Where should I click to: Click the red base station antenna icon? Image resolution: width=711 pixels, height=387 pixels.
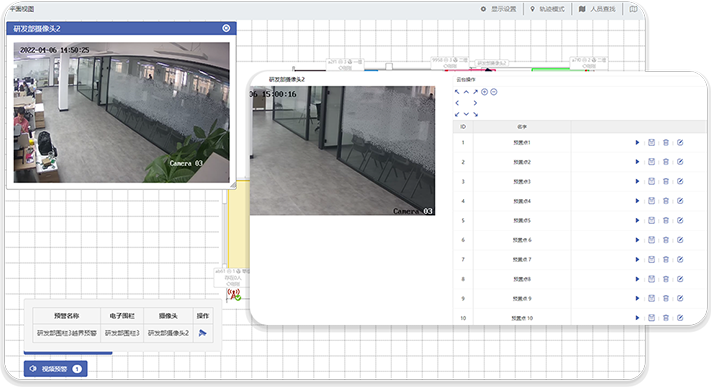pos(234,294)
